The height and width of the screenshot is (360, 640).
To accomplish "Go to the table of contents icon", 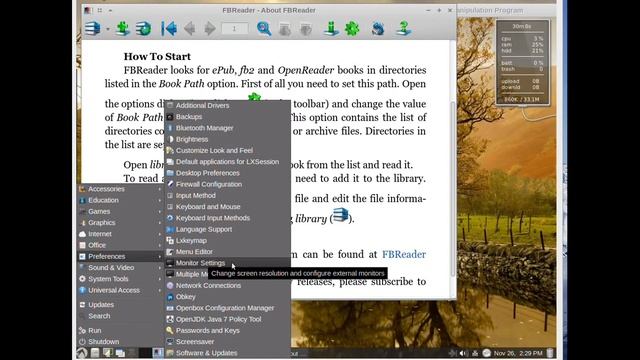I will tap(169, 29).
